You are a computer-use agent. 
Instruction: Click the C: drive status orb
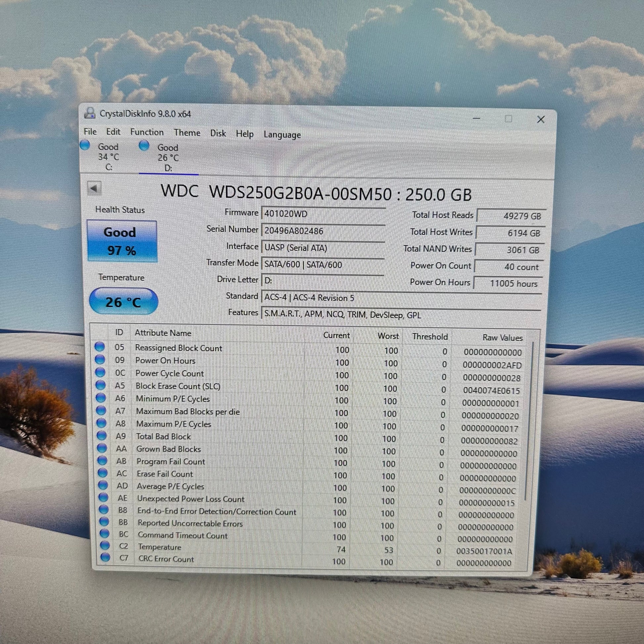point(85,145)
